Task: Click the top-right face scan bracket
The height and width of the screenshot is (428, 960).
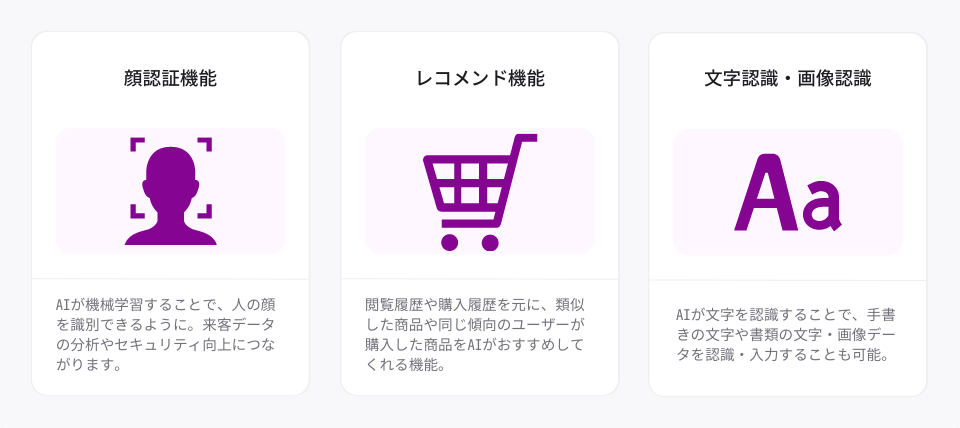Action: (x=205, y=144)
